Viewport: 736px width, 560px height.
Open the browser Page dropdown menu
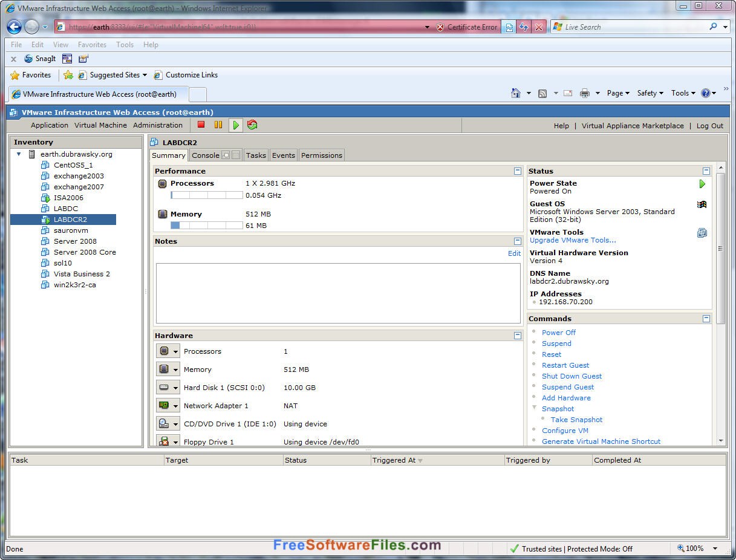click(x=618, y=93)
